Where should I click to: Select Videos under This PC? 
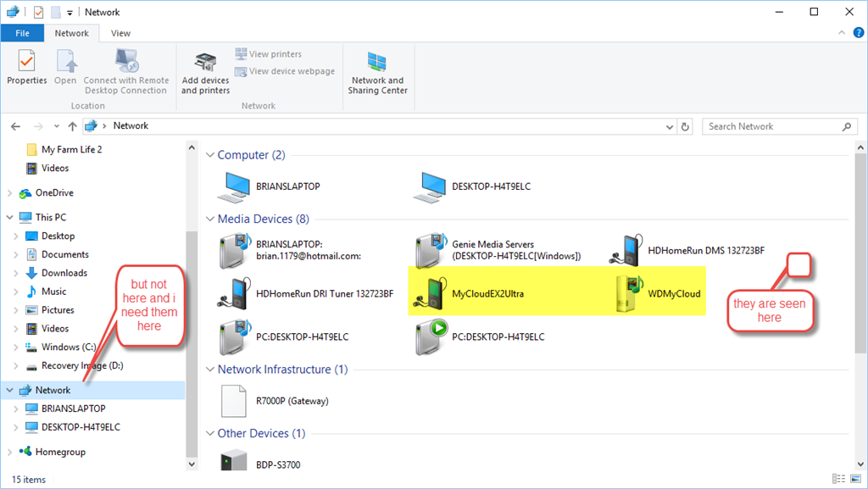click(x=48, y=329)
